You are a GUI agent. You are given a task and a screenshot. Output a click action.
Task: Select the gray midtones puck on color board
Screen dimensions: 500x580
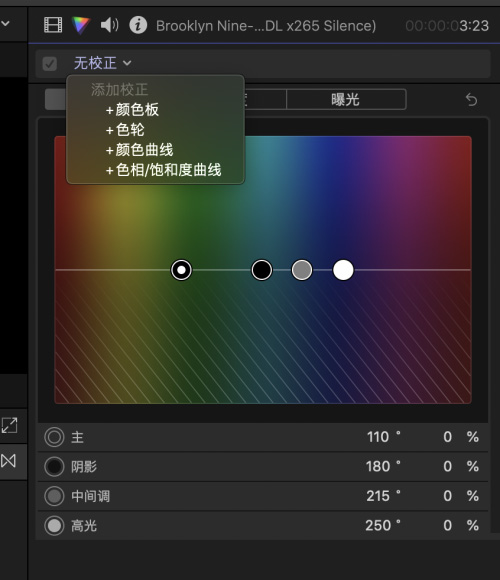point(302,270)
